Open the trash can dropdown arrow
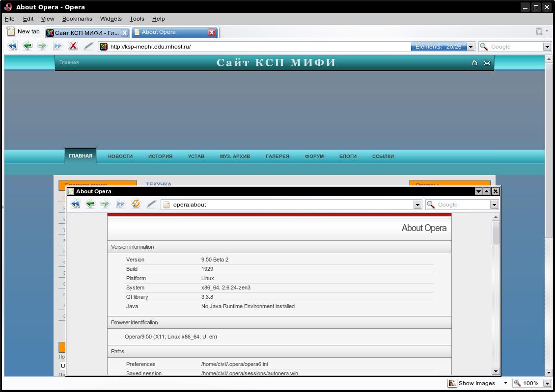 547,31
